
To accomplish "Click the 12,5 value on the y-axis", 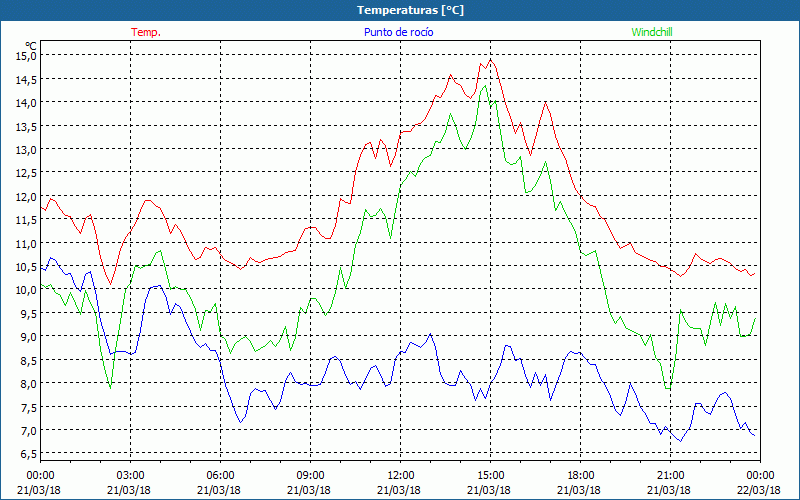I will pyautogui.click(x=26, y=172).
